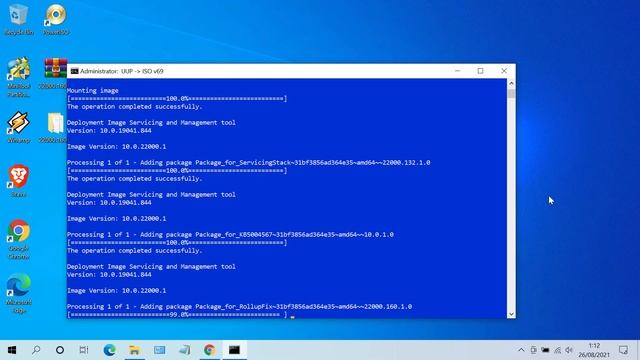Click the KB5004567 package line
640x360 pixels.
[230, 235]
